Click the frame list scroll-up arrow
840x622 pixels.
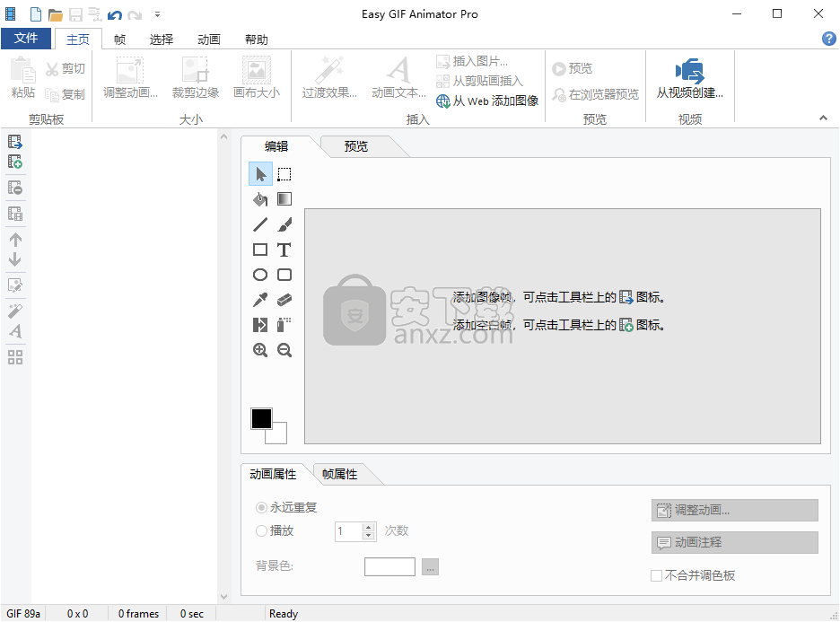pyautogui.click(x=224, y=136)
